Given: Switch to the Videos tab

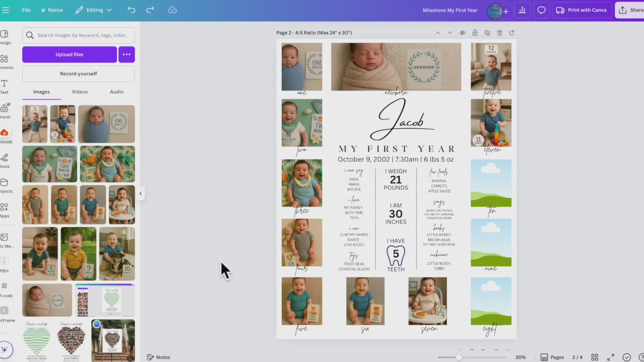Looking at the screenshot, I should (x=79, y=92).
